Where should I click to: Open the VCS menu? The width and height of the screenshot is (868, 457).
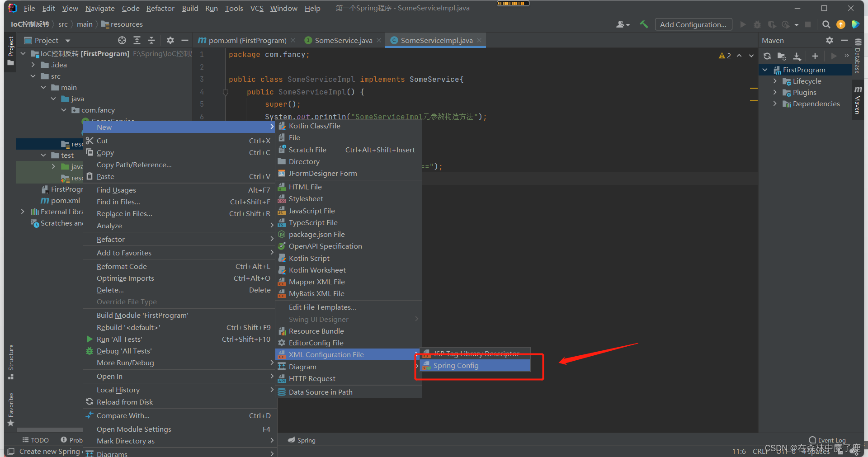click(x=257, y=8)
